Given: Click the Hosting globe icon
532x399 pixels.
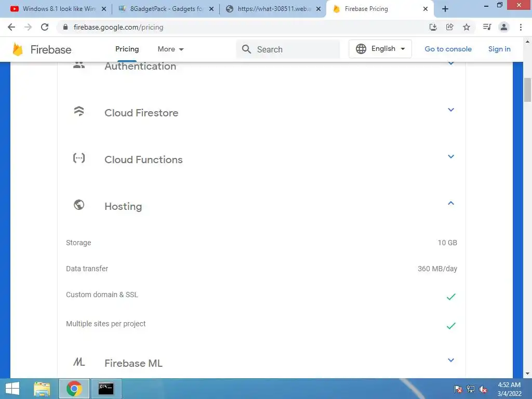Looking at the screenshot, I should [79, 205].
